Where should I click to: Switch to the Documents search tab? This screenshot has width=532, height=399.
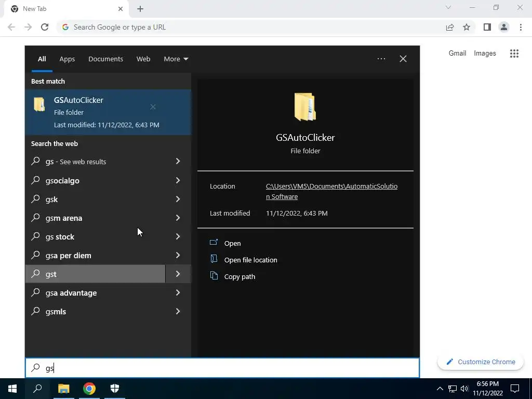click(105, 59)
